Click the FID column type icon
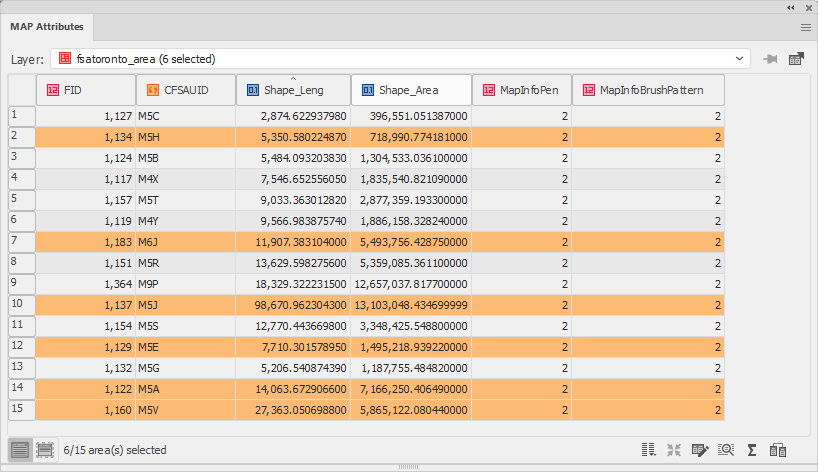The width and height of the screenshot is (818, 472). click(53, 90)
